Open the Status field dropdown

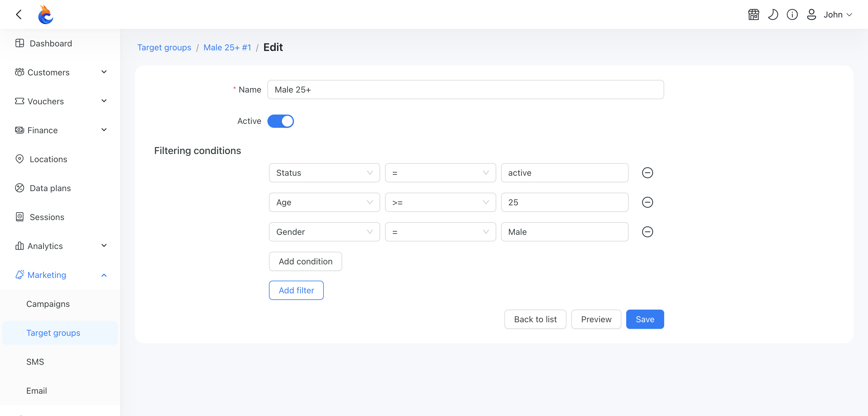tap(324, 173)
